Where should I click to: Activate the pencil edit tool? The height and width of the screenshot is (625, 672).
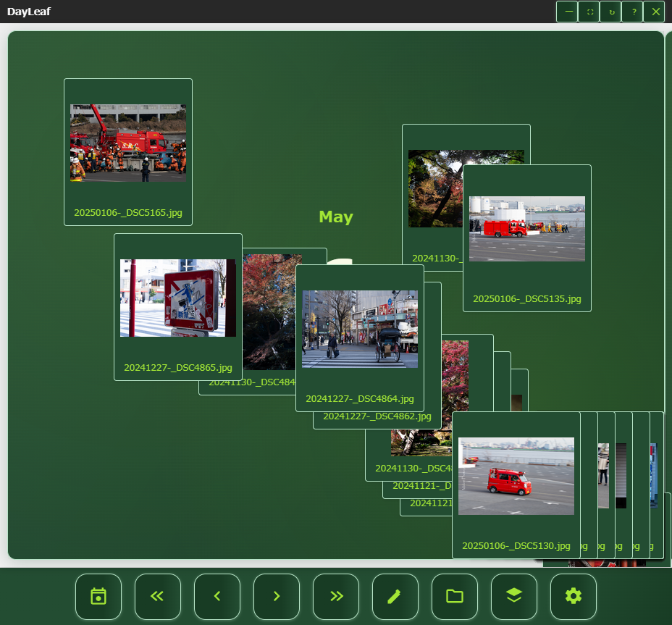tap(395, 596)
